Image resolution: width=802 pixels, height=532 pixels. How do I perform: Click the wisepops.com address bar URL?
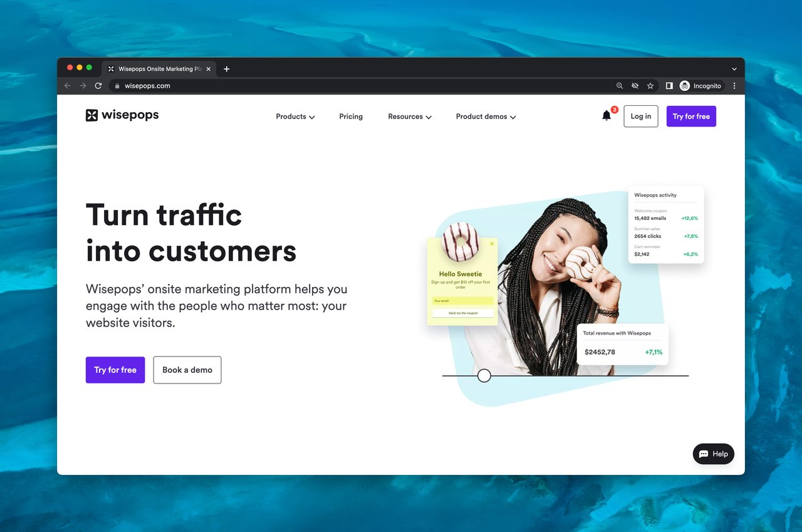(x=147, y=86)
